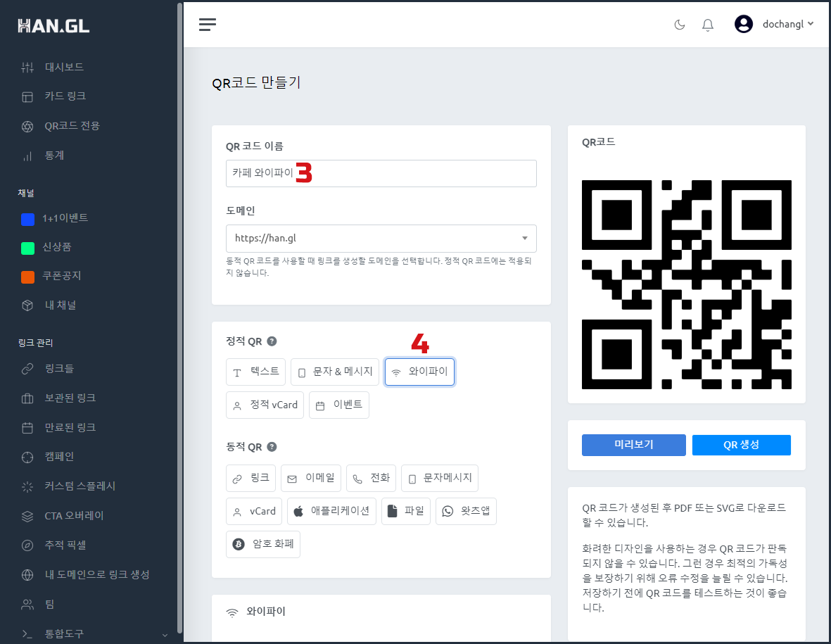Click the QR 코드 이름 input field
The height and width of the screenshot is (644, 831).
pos(381,173)
